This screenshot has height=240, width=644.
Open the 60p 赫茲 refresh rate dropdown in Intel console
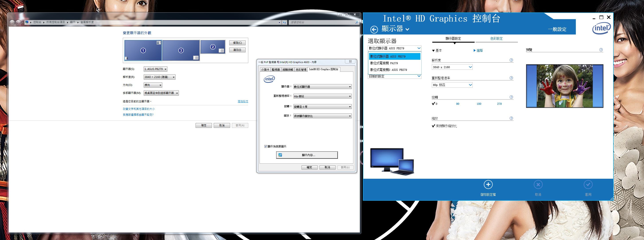pos(452,85)
